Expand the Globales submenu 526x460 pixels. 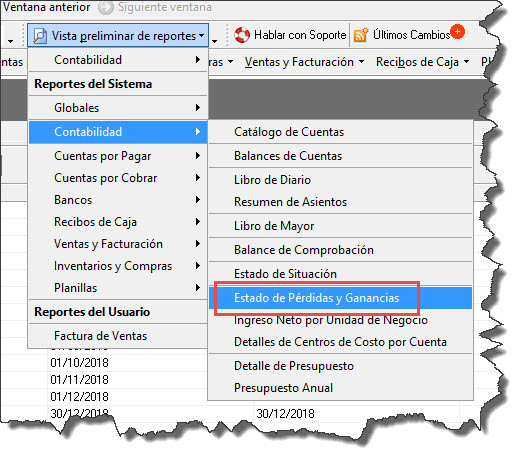(118, 108)
